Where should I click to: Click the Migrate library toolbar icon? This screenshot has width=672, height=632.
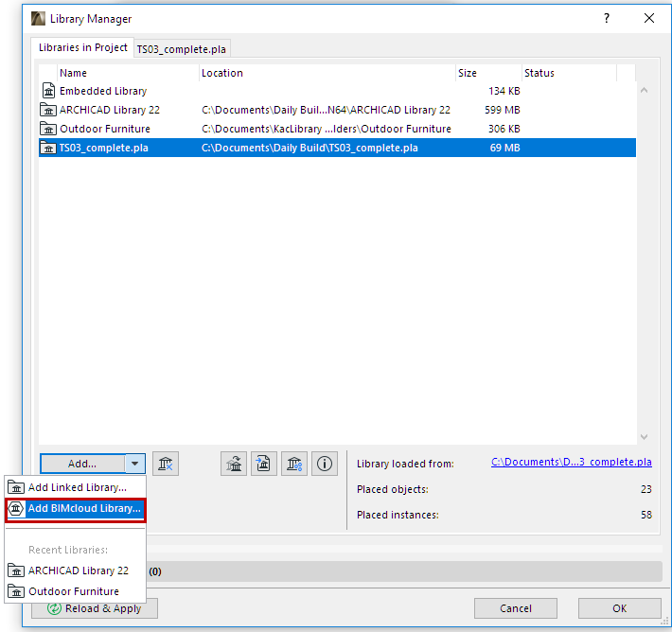click(234, 464)
